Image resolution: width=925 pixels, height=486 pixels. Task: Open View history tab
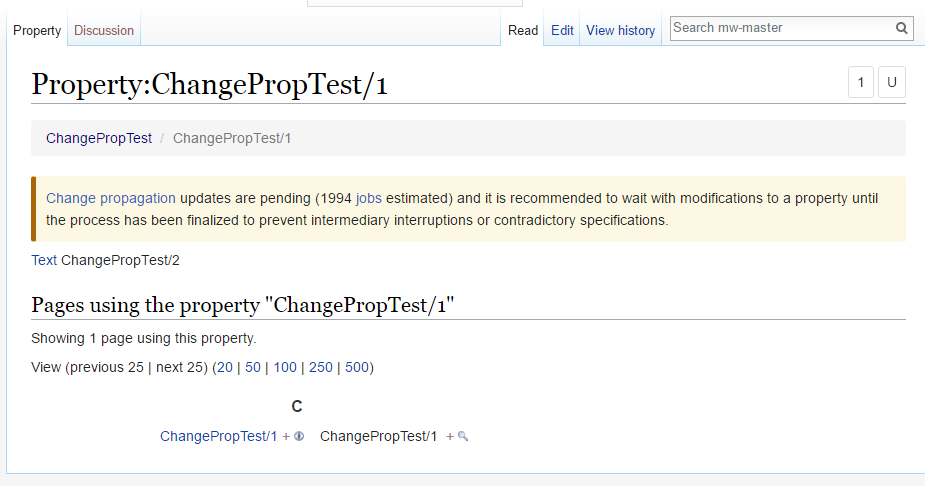click(621, 31)
